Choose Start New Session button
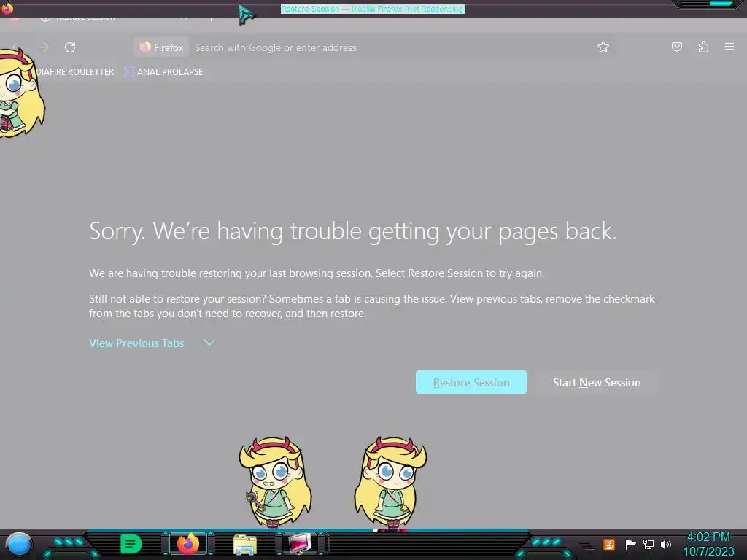747x560 pixels. (x=597, y=382)
